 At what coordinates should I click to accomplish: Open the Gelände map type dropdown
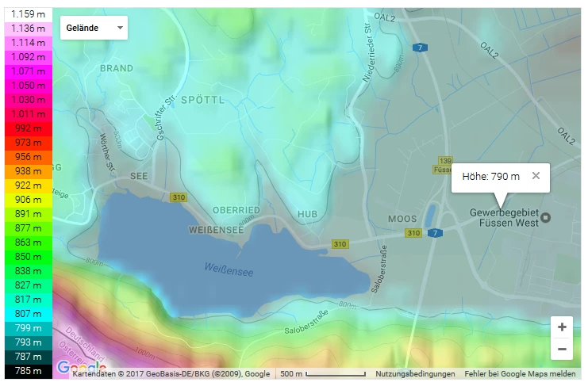click(94, 28)
